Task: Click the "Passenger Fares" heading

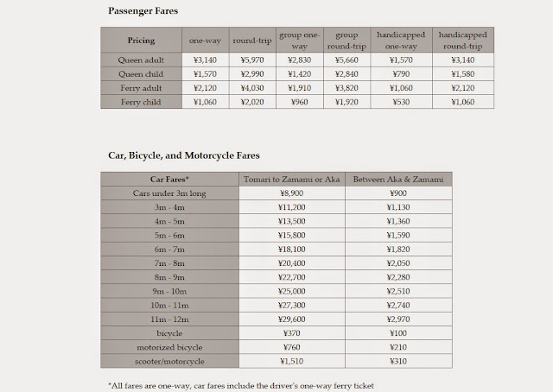Action: [145, 10]
